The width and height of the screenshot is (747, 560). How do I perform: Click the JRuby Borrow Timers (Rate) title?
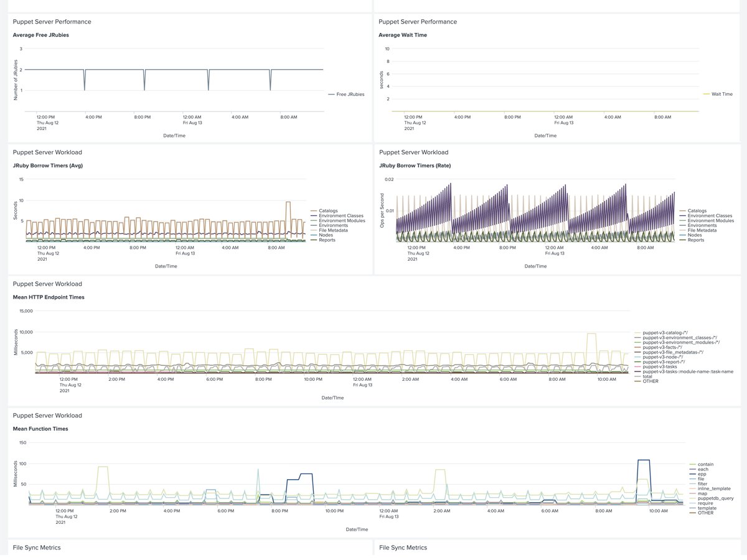pyautogui.click(x=415, y=166)
